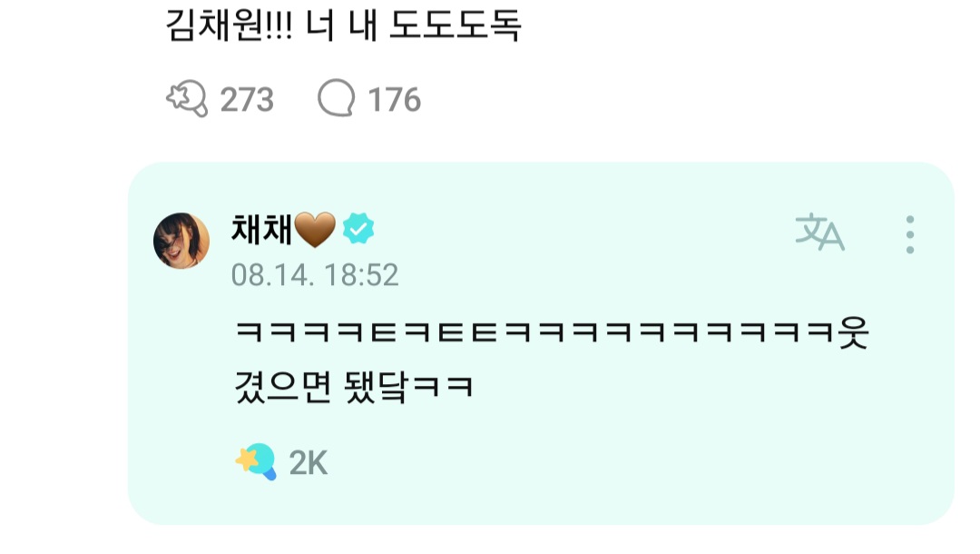Click the timestamp 08.14. 18:52
Viewport: 980px width, 554px height.
click(x=314, y=275)
